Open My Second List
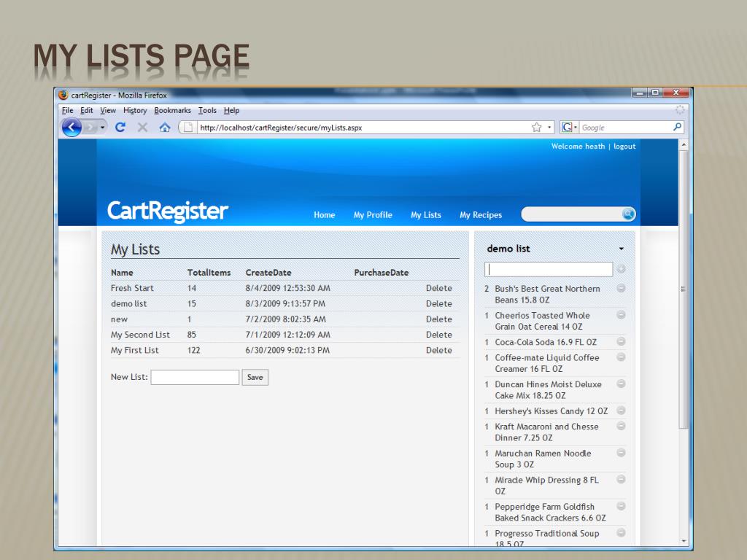Viewport: 747px width, 560px height. [140, 335]
